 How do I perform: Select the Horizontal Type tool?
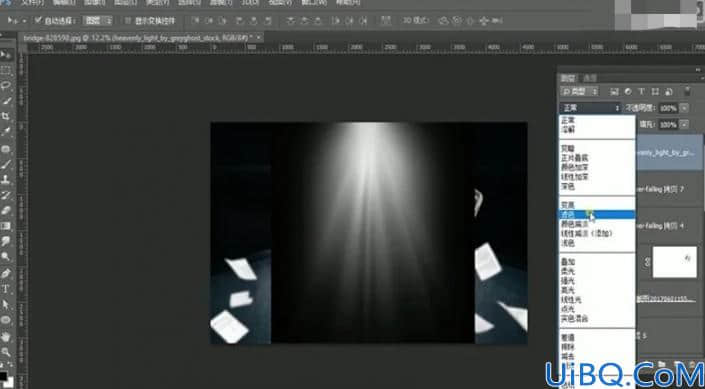tap(6, 288)
